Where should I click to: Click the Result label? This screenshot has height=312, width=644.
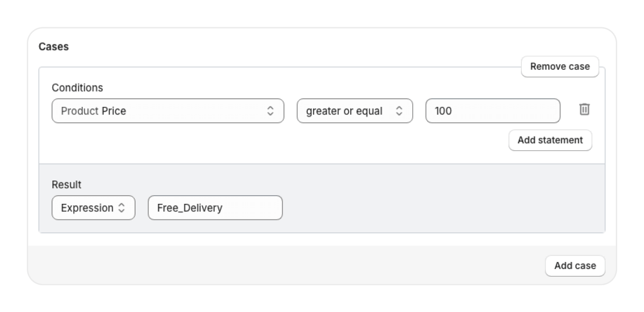[67, 185]
